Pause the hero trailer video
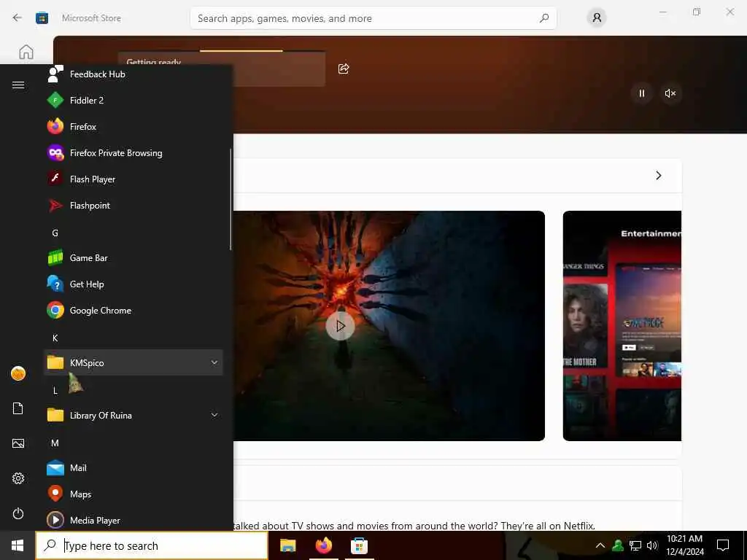 coord(642,93)
